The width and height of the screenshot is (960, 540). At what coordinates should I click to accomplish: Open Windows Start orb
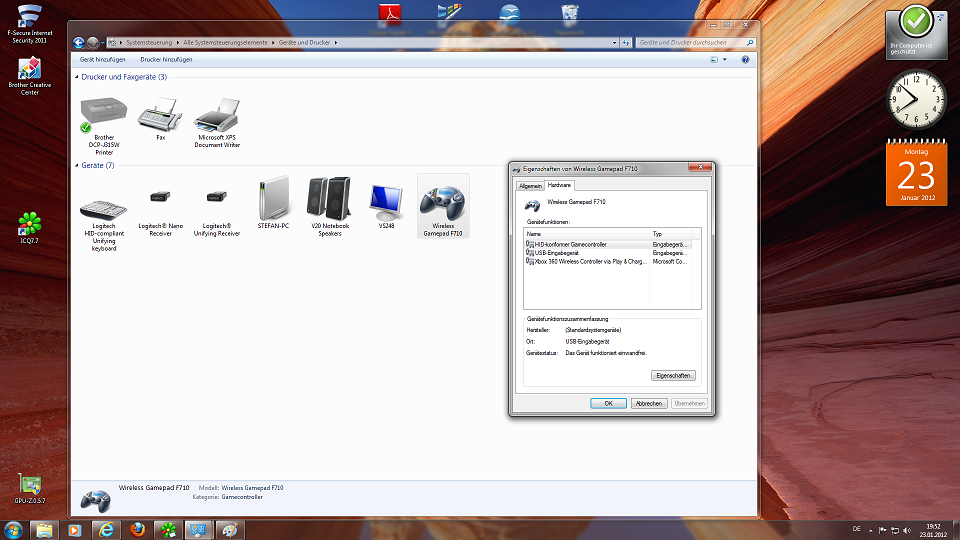tap(13, 530)
